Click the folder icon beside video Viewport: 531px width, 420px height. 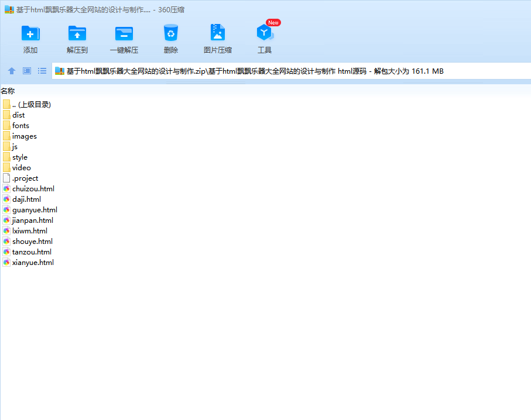click(x=6, y=167)
